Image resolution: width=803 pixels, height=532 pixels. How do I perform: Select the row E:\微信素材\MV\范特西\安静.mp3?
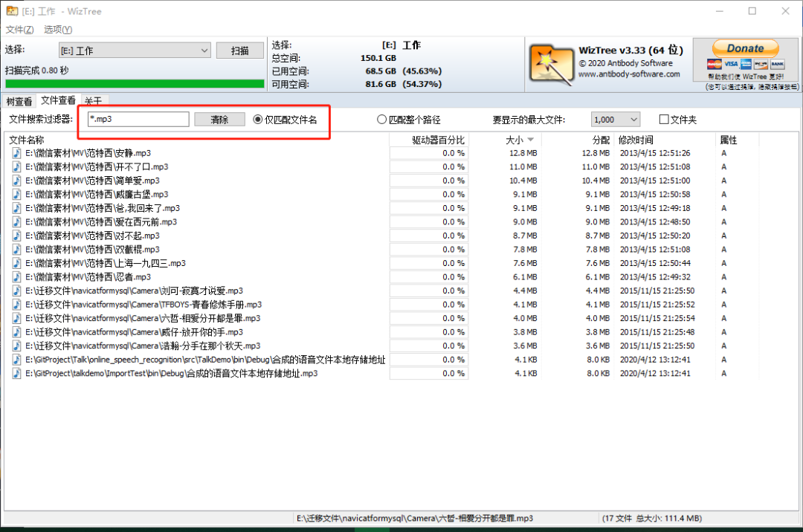(x=402, y=153)
